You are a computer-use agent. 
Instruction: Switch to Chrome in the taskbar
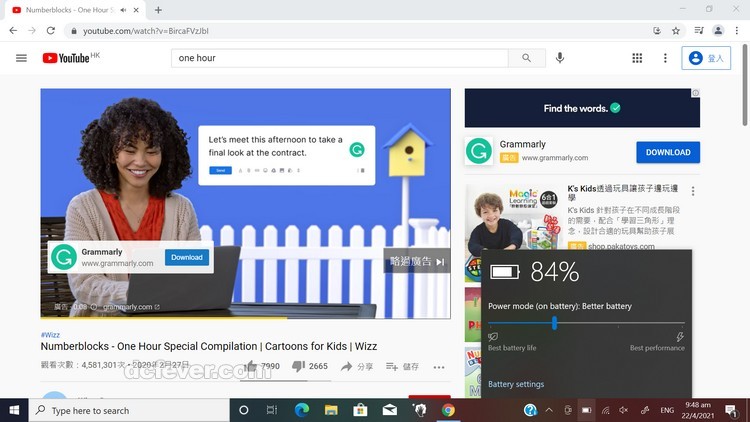pyautogui.click(x=448, y=410)
